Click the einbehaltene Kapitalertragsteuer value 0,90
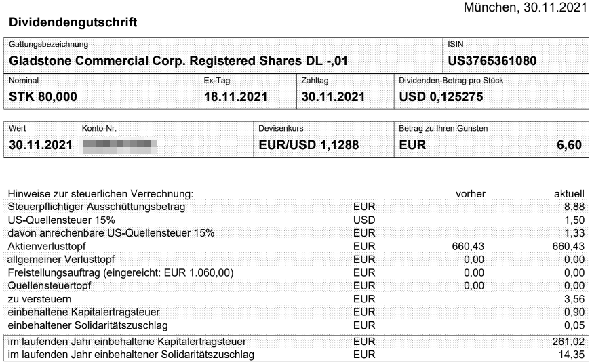The height and width of the screenshot is (364, 592). coord(574,312)
